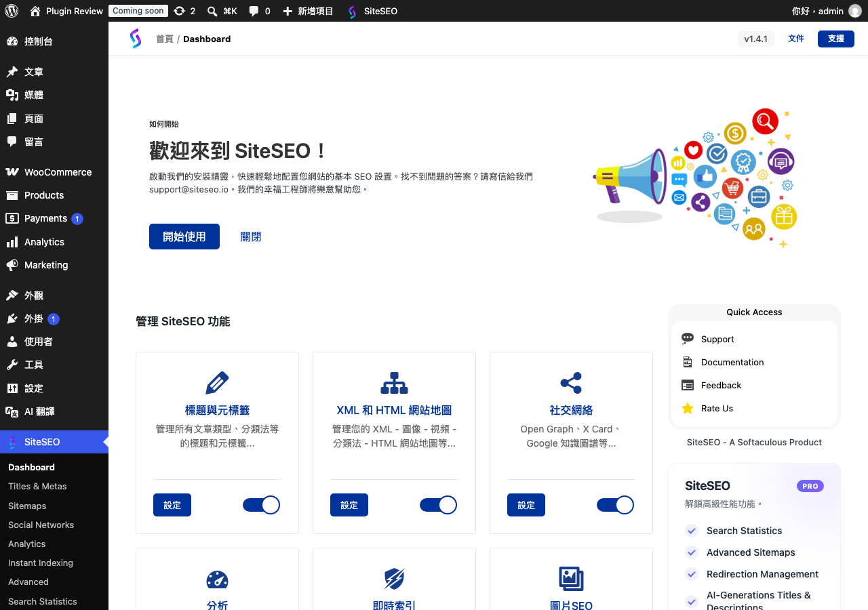Click the 支援 button in header
The height and width of the screenshot is (610, 868).
click(x=836, y=39)
